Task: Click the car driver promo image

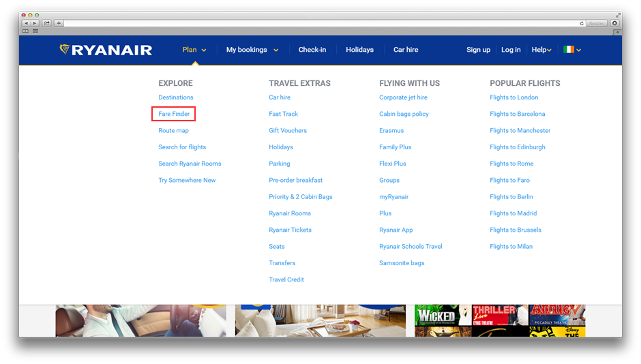Action: [x=140, y=320]
